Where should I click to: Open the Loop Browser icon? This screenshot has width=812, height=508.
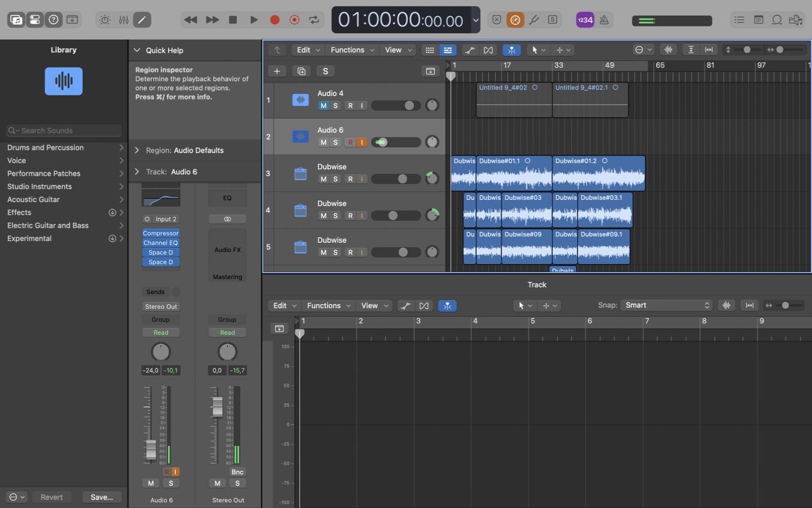coord(776,20)
